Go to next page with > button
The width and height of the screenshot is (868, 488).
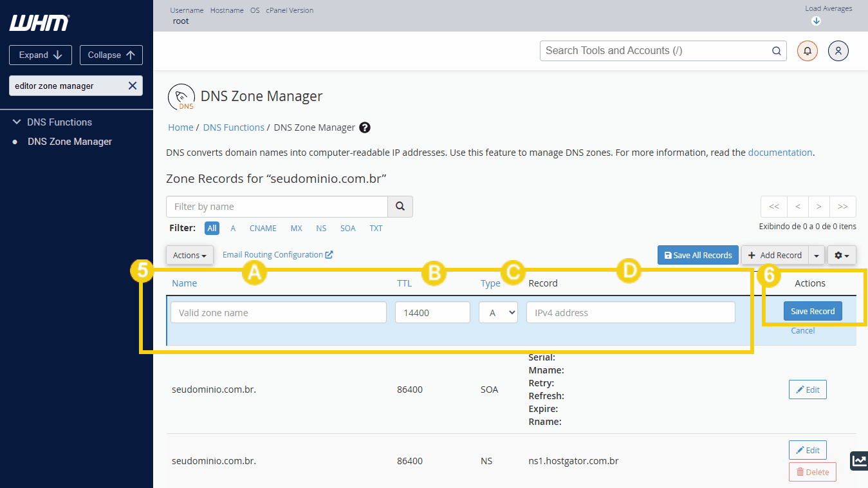819,207
